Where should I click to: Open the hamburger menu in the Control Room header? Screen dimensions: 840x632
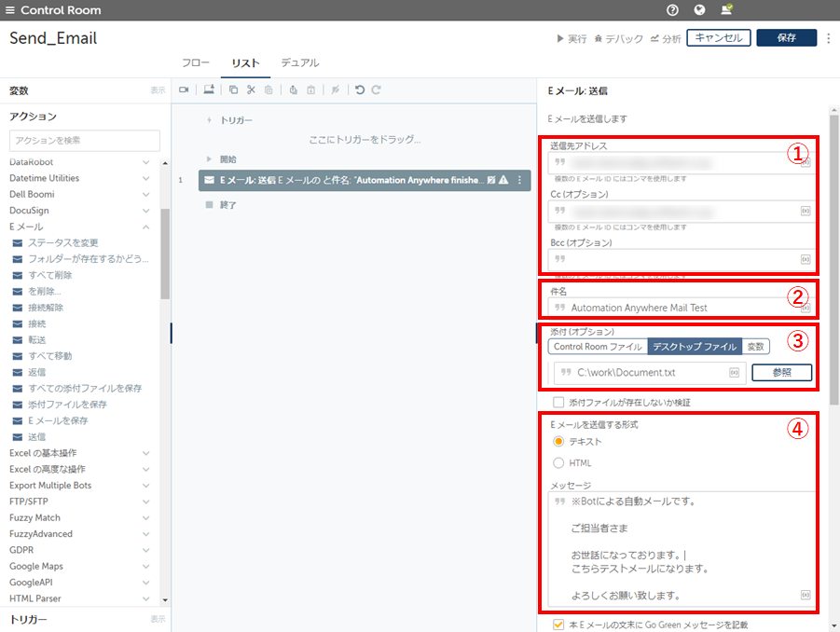coord(9,10)
